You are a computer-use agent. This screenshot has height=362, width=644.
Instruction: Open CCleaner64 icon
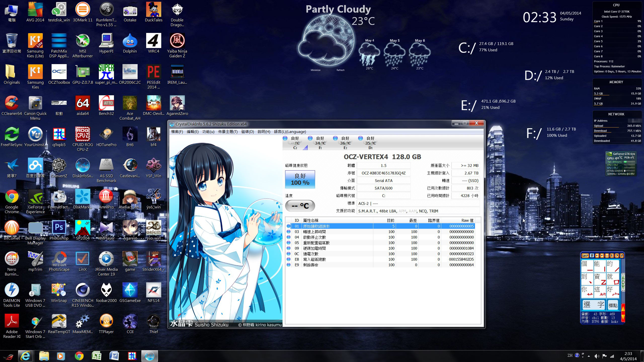[12, 106]
